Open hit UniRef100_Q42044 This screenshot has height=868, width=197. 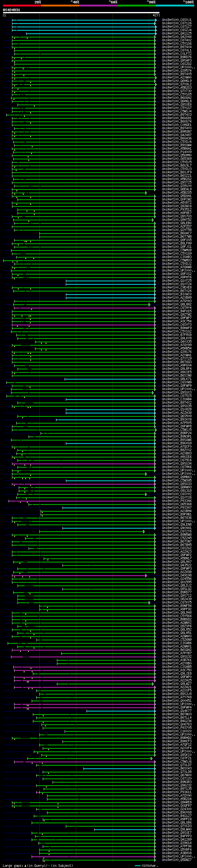click(x=176, y=37)
